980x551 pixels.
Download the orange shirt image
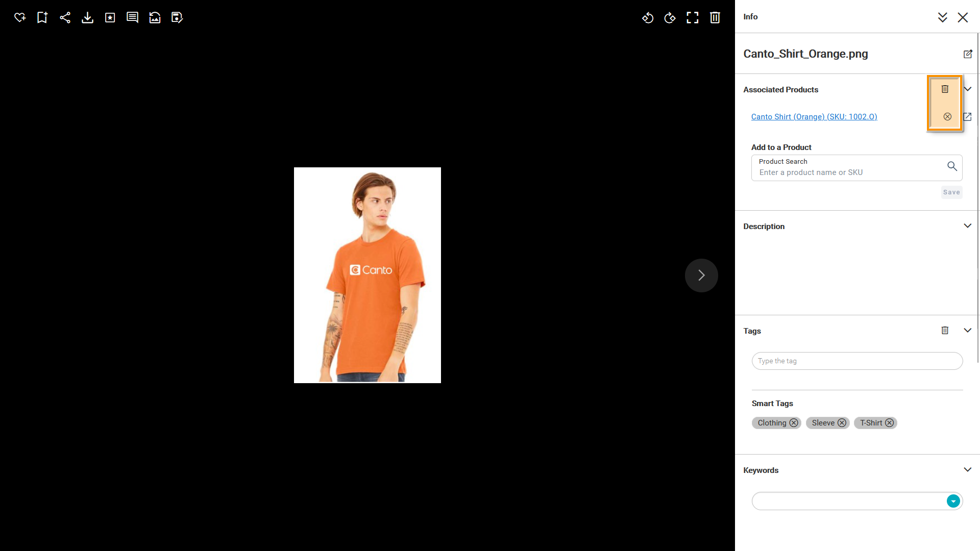pyautogui.click(x=87, y=17)
